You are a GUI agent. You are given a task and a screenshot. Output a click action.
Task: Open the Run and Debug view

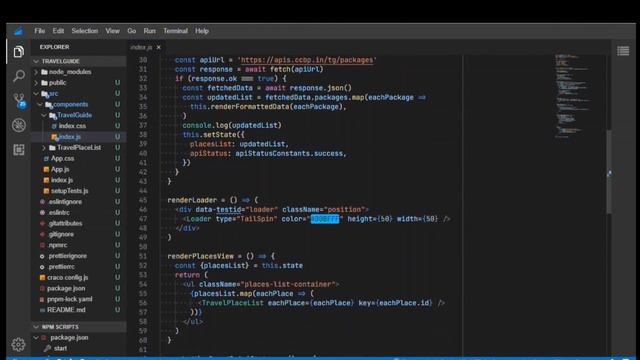(18, 125)
